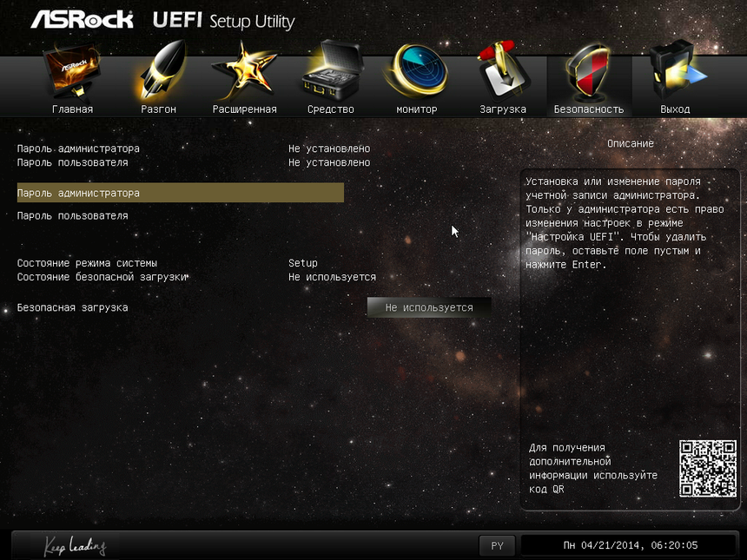Click the монитор radar icon

tap(417, 74)
